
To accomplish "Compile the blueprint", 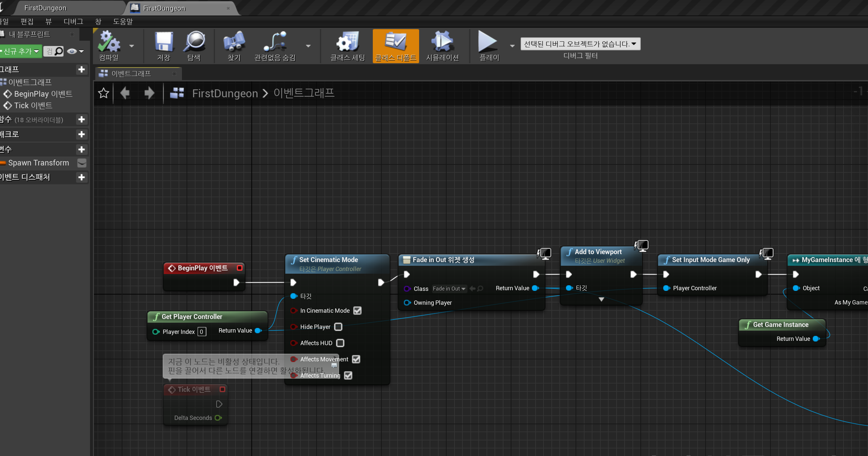I will pyautogui.click(x=108, y=46).
